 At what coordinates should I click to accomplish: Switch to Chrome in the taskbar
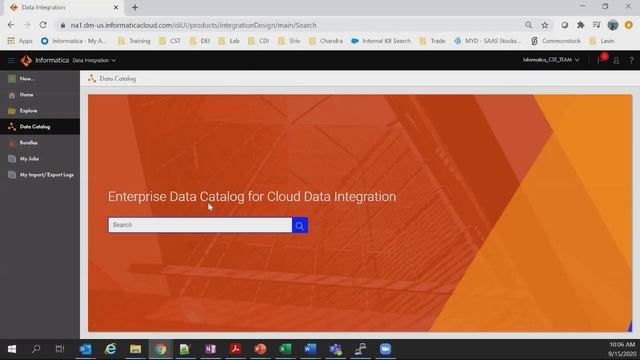160,349
